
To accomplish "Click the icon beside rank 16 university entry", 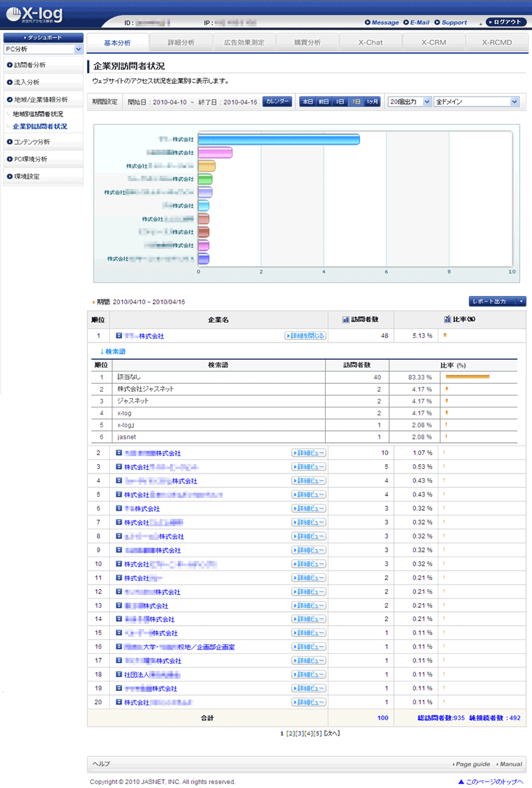I will click(118, 646).
